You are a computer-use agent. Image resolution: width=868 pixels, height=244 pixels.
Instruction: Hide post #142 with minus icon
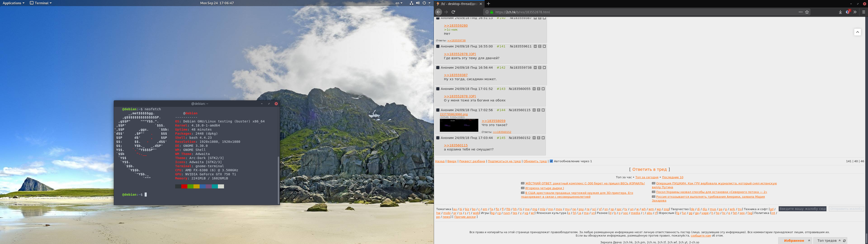pos(535,68)
